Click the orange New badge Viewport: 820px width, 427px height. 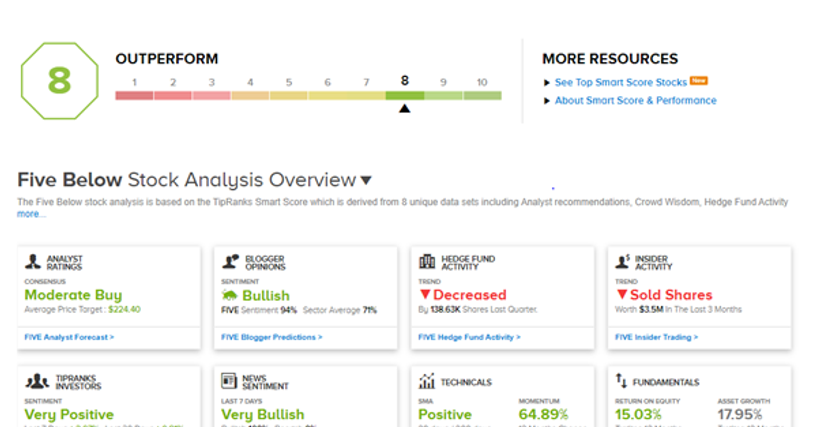(699, 80)
